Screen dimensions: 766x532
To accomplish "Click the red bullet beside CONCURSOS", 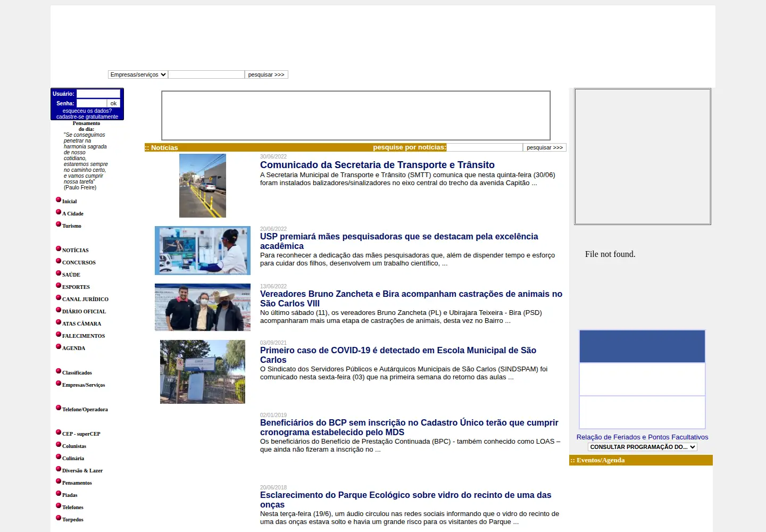I will tap(59, 261).
